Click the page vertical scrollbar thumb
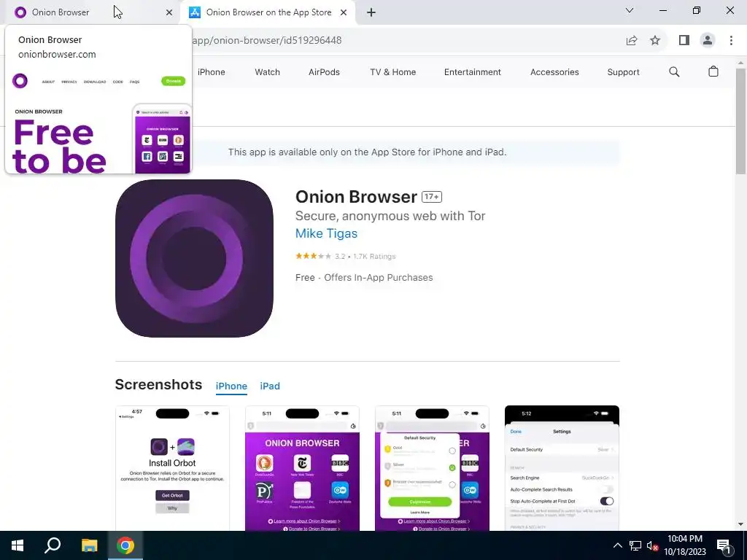This screenshot has height=560, width=747. click(741, 122)
